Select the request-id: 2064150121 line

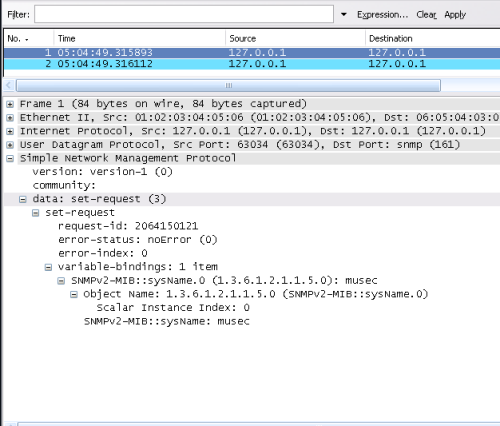click(x=128, y=226)
